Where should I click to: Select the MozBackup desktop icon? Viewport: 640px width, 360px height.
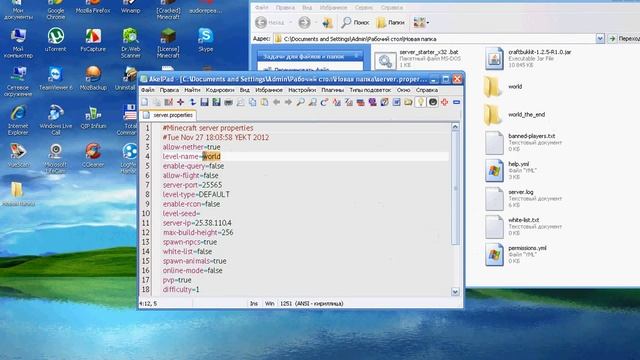(x=93, y=78)
